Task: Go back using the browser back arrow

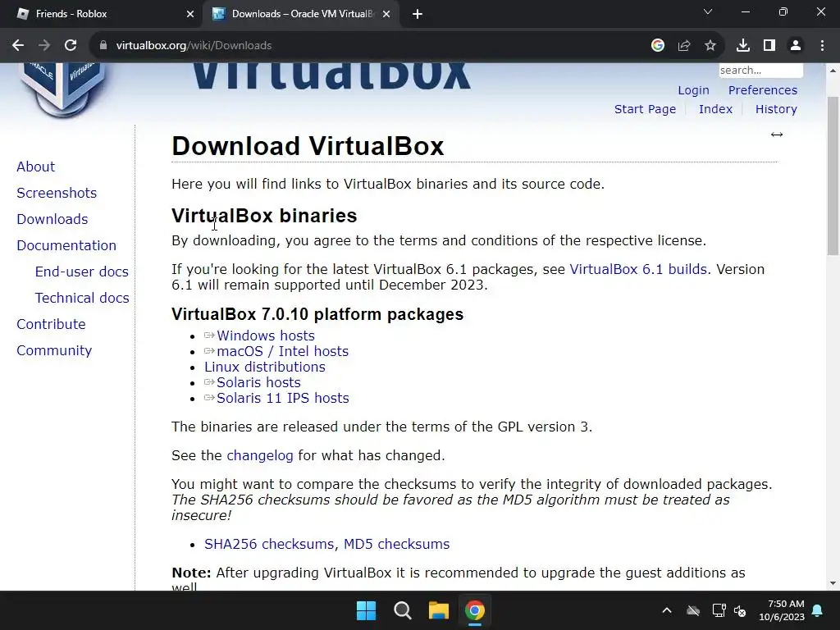Action: coord(18,46)
